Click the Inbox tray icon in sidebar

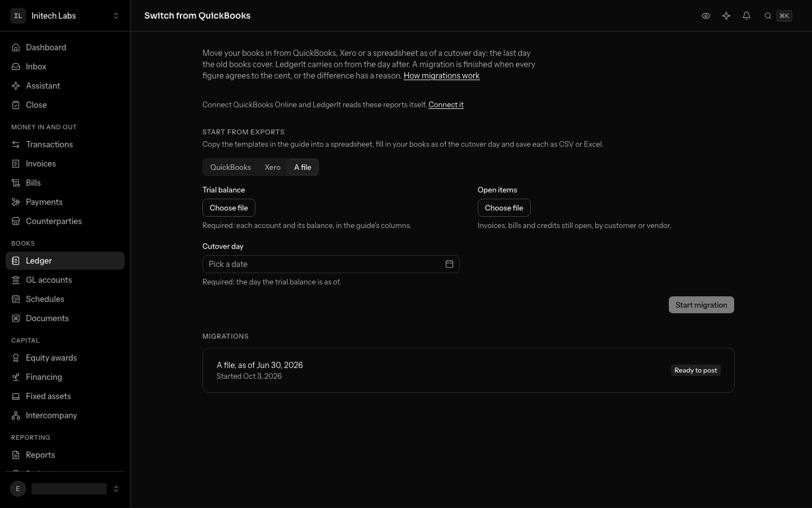click(x=16, y=67)
